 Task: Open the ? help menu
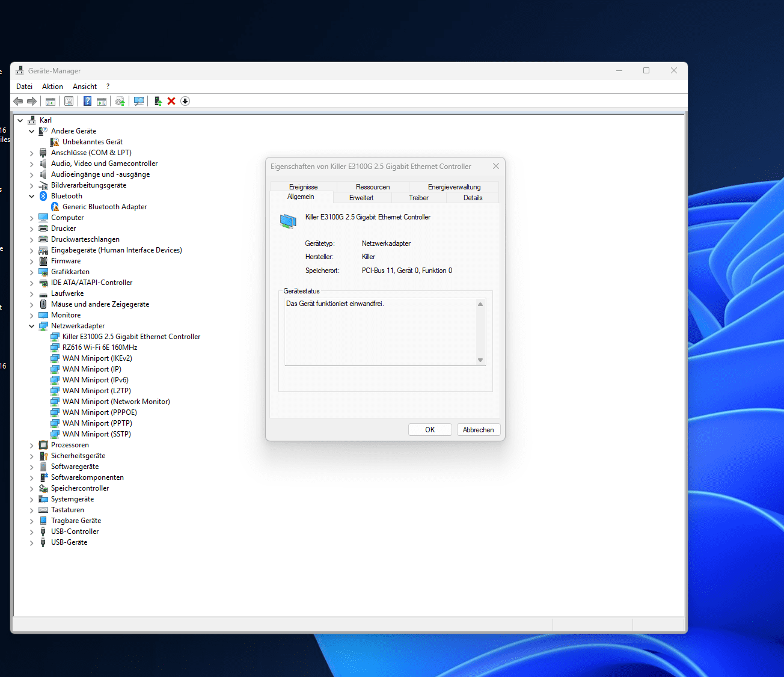click(108, 87)
